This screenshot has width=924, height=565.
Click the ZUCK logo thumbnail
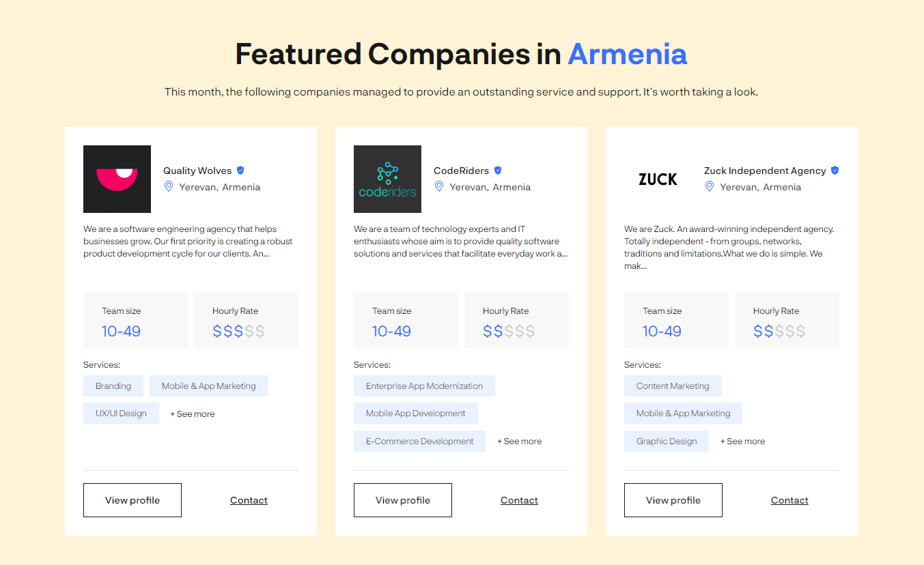[x=658, y=179]
